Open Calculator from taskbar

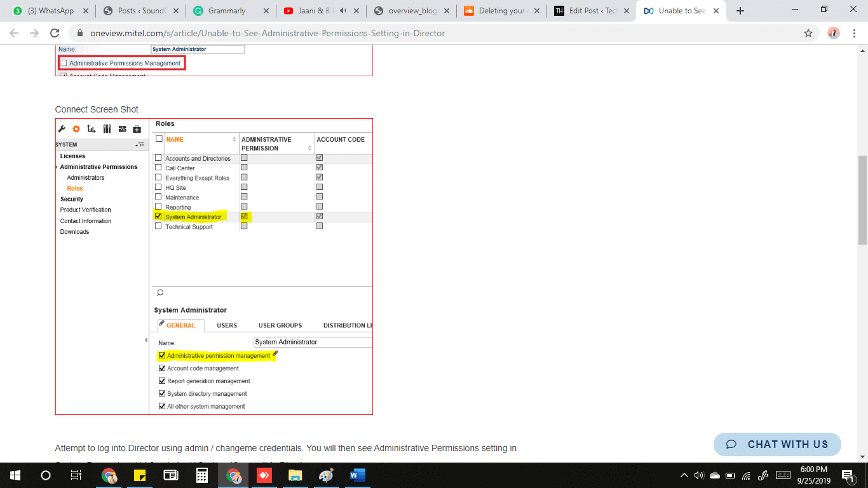coord(201,475)
